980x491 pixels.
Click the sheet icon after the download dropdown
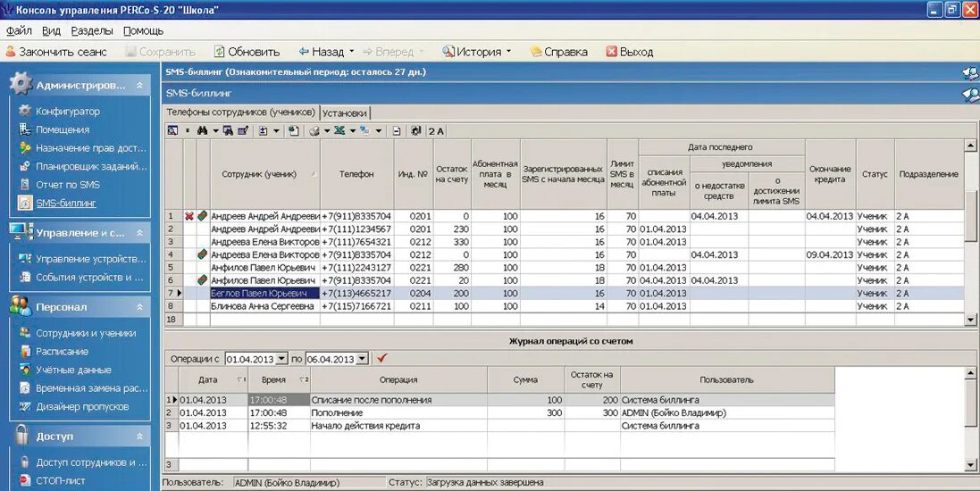click(293, 130)
